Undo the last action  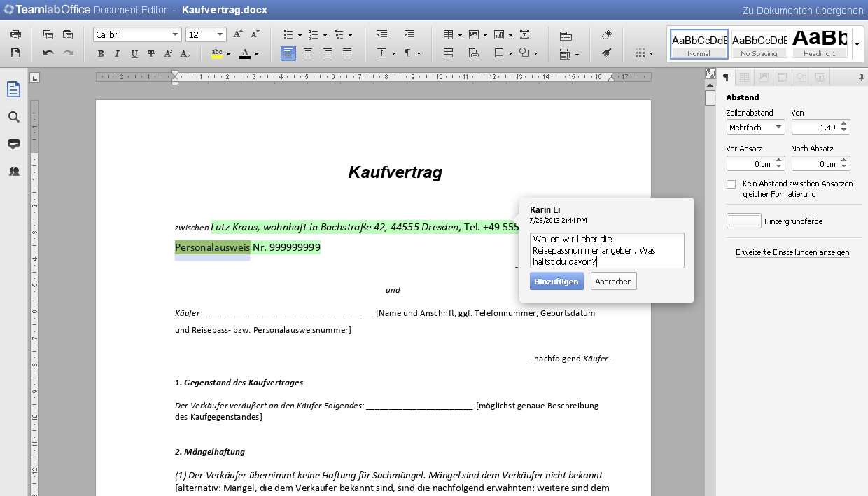click(x=48, y=53)
